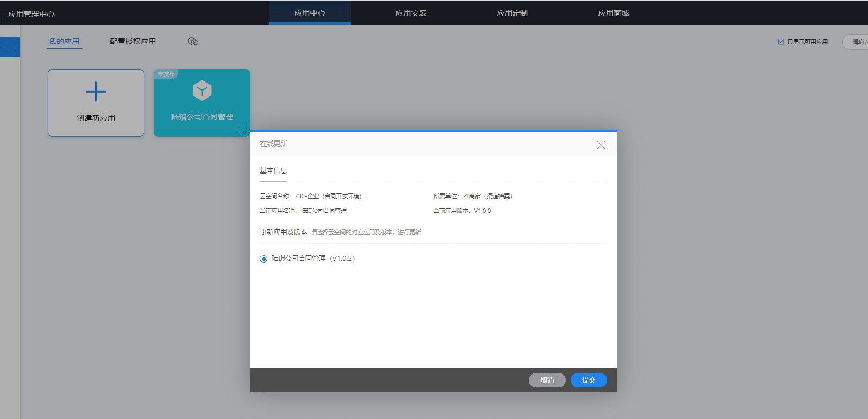The width and height of the screenshot is (868, 419).
Task: Toggle the 只显示可用应用 checkbox
Action: [x=781, y=41]
